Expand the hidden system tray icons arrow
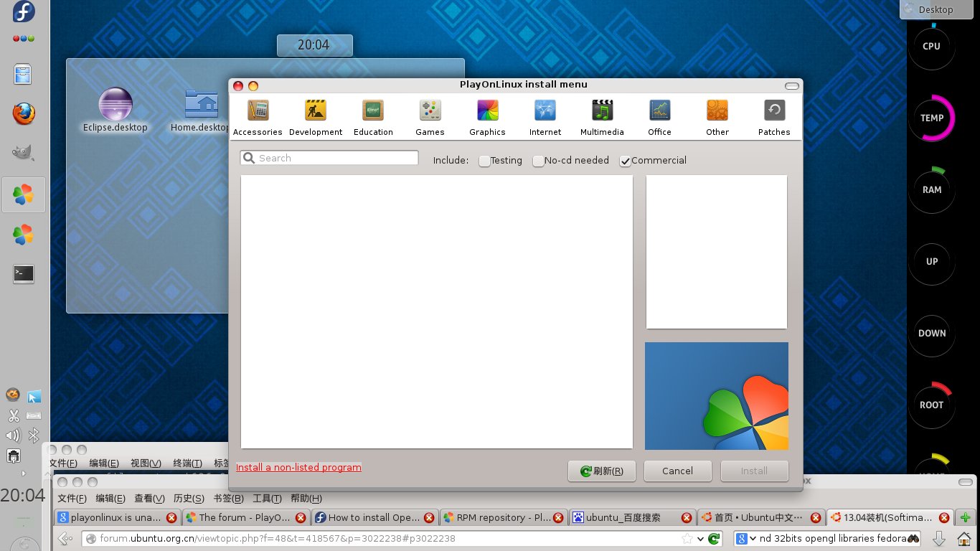The width and height of the screenshot is (980, 551). click(24, 474)
